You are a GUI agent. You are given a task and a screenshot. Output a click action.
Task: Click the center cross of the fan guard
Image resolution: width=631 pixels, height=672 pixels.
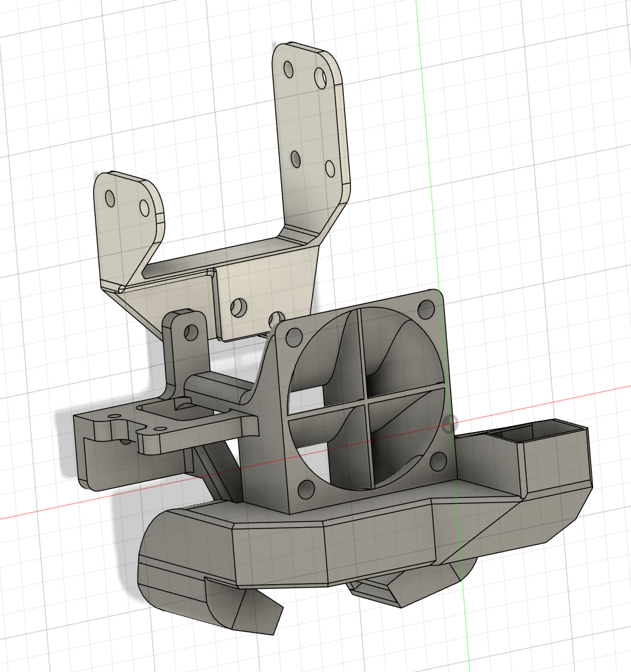pos(365,400)
